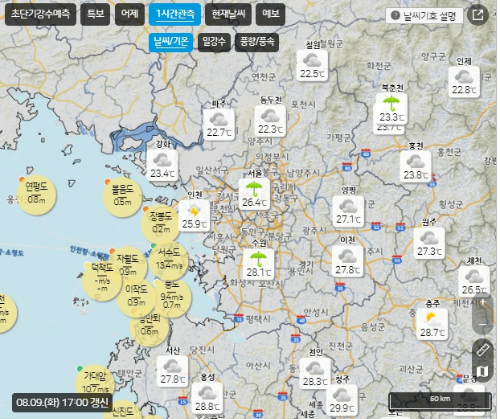
Task: Select the 덕적도 marine observation circle
Action: coord(102,281)
